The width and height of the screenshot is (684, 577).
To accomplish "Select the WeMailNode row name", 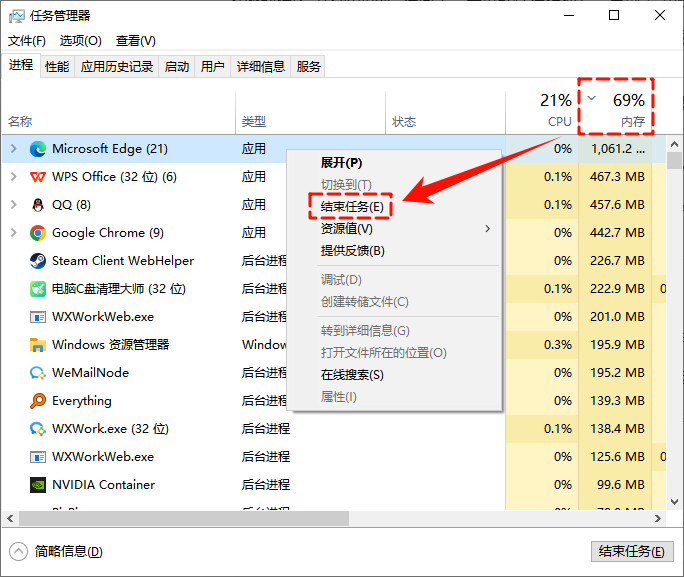I will [x=90, y=373].
